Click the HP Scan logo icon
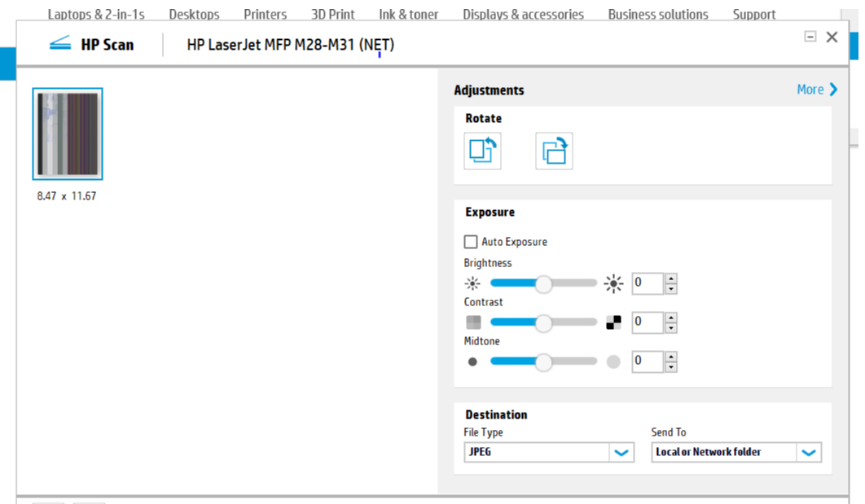Image resolution: width=865 pixels, height=504 pixels. pyautogui.click(x=60, y=44)
